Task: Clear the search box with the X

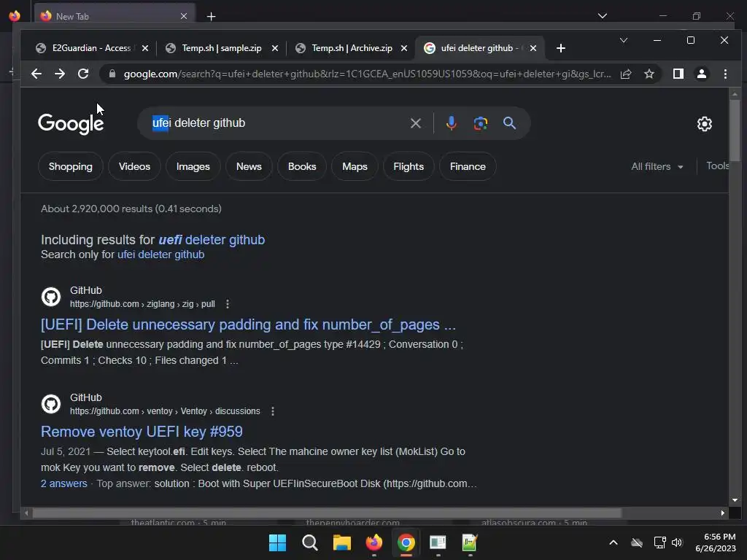Action: point(415,123)
